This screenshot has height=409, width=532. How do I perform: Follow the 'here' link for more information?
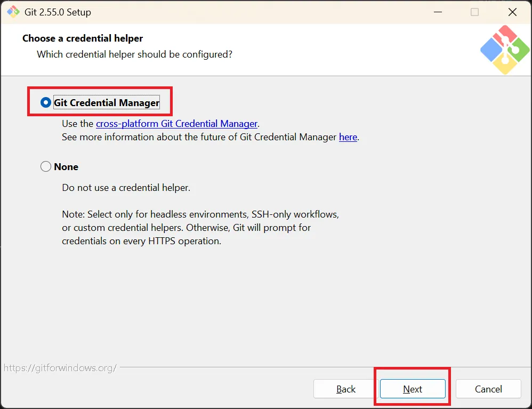[x=348, y=137]
